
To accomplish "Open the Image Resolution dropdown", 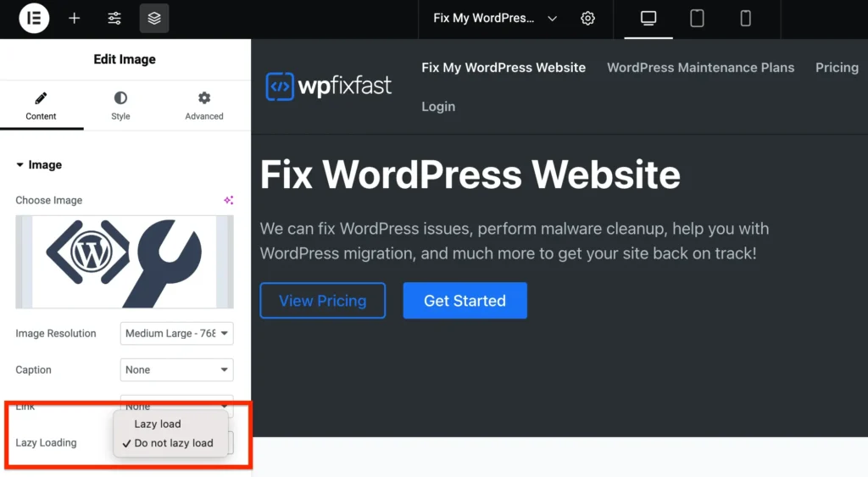I will pos(176,334).
